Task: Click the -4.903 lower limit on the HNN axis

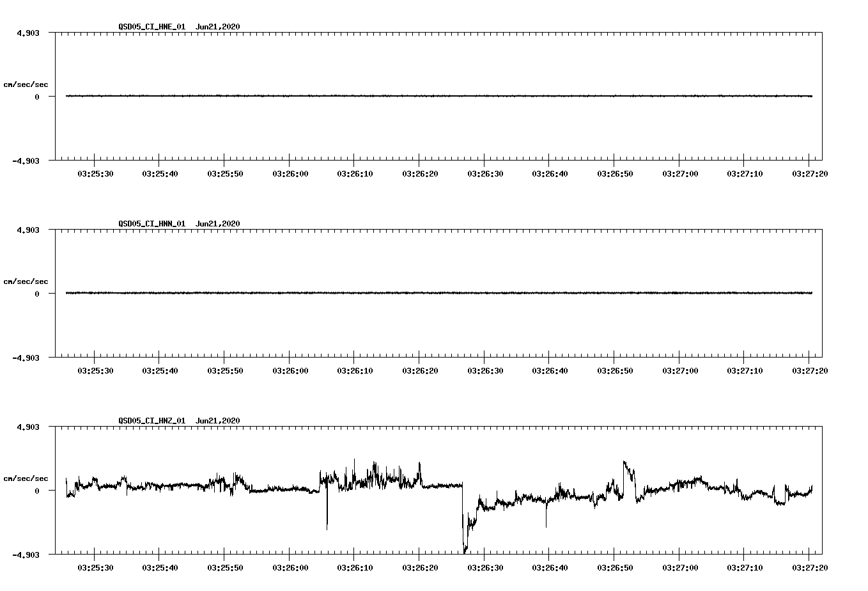Action: pos(25,358)
